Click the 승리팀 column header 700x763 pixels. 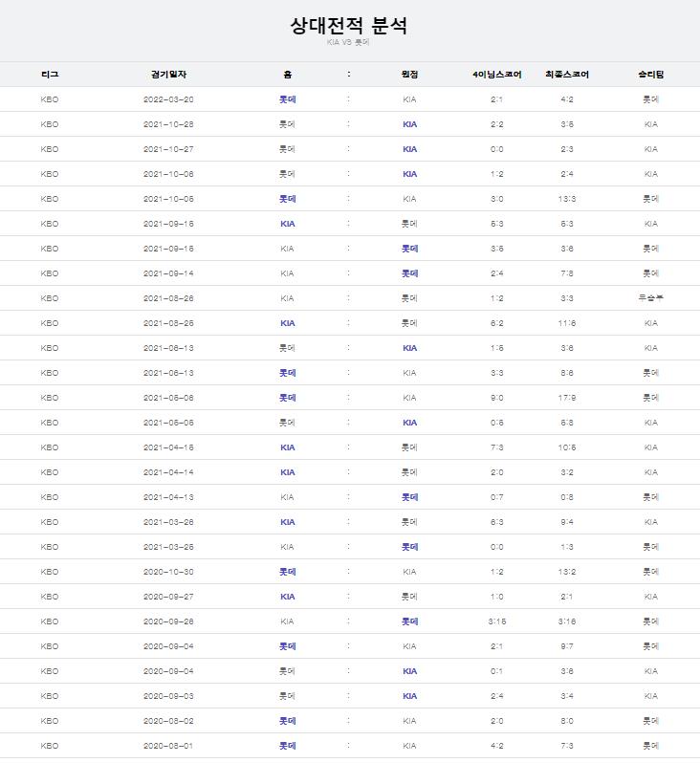[x=651, y=75]
